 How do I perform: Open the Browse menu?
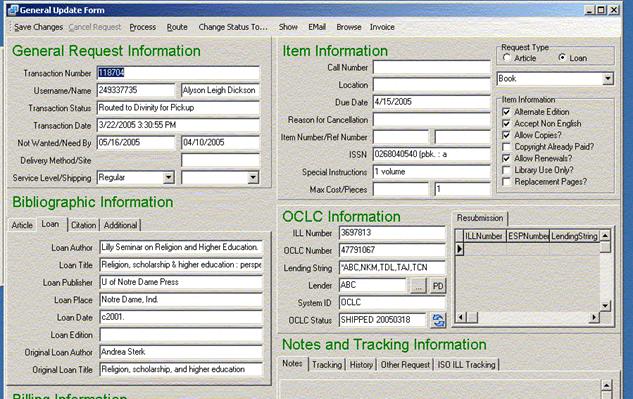pyautogui.click(x=349, y=27)
